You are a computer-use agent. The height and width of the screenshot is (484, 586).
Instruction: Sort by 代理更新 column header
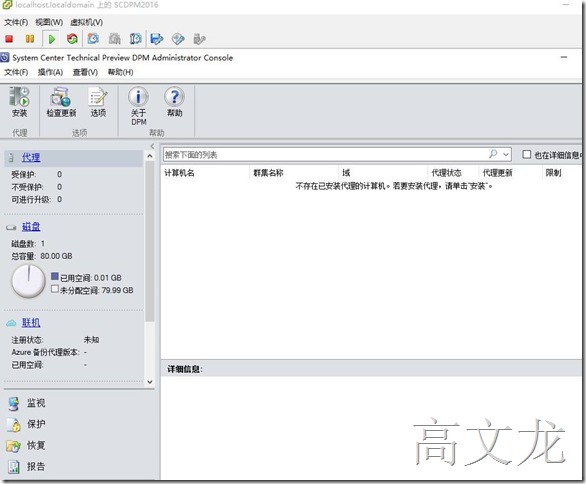pos(497,173)
